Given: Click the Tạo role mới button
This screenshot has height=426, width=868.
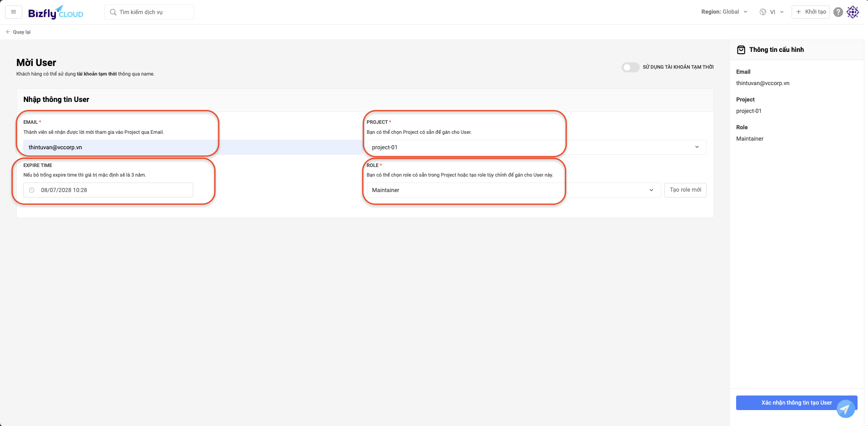Looking at the screenshot, I should pos(685,190).
